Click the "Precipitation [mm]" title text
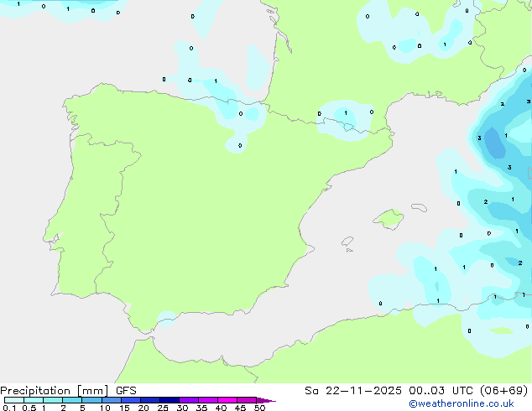Screen dimensions: 532x411 pyautogui.click(x=55, y=391)
